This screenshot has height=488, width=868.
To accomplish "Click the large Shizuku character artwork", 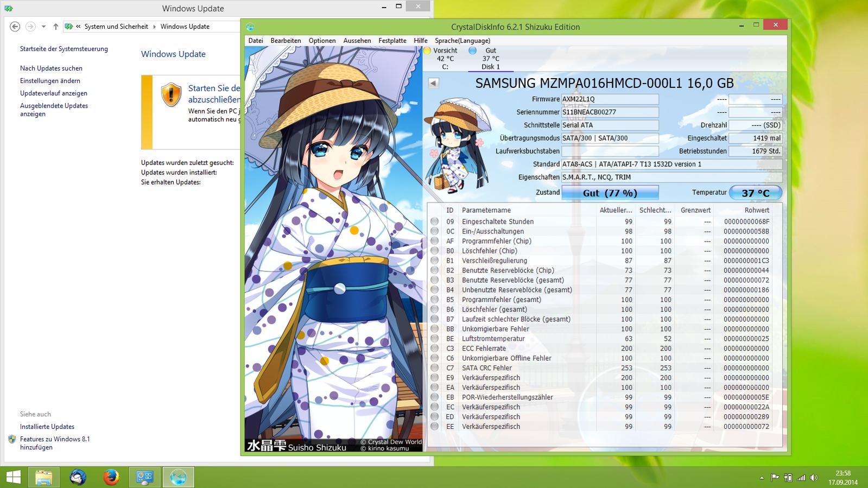I will coord(333,250).
